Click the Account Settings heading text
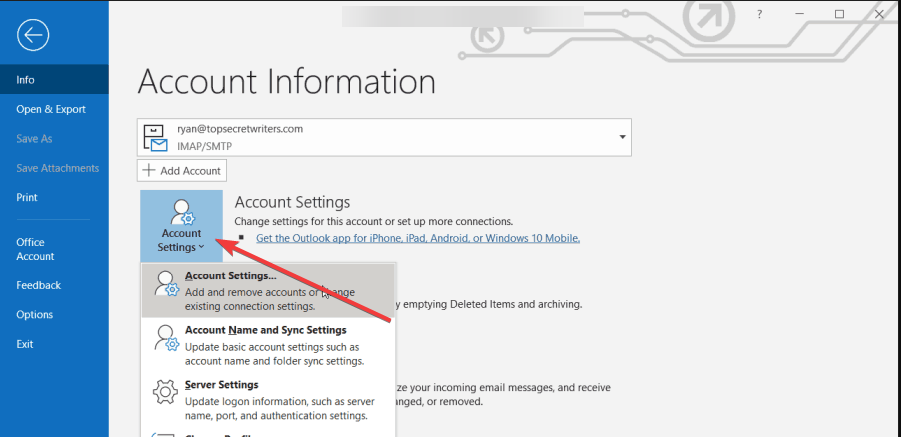901x437 pixels. coord(292,202)
